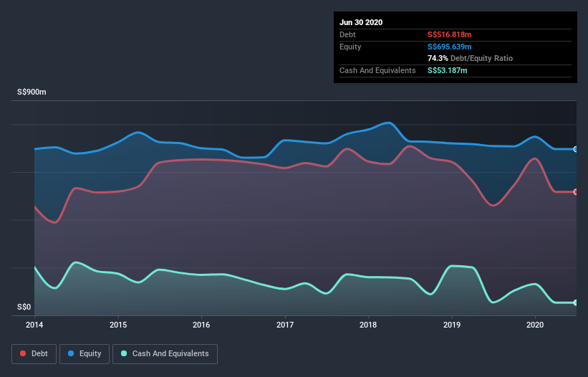
Task: Click the red Debt endpoint marker
Action: click(x=576, y=192)
